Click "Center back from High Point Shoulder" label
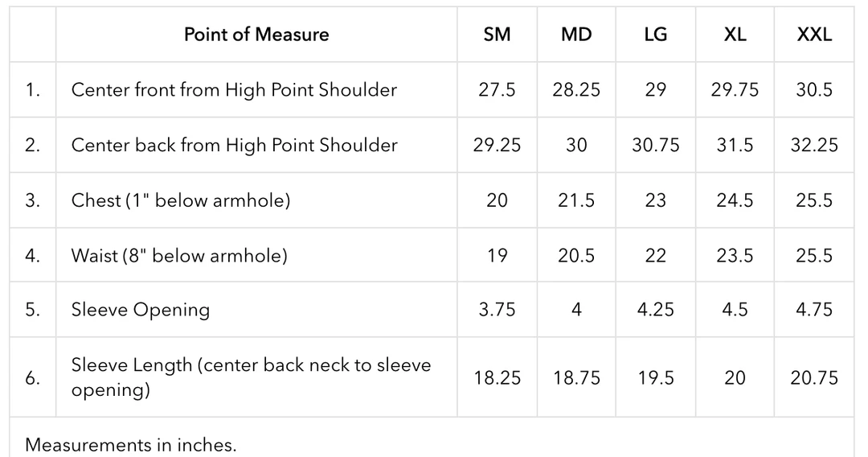 click(x=234, y=146)
